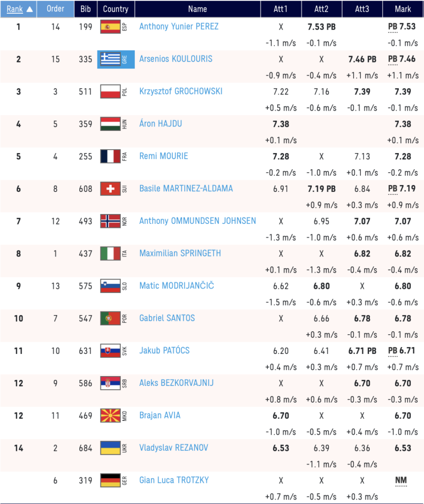Click the Mark column header
The image size is (424, 504).
pyautogui.click(x=403, y=9)
